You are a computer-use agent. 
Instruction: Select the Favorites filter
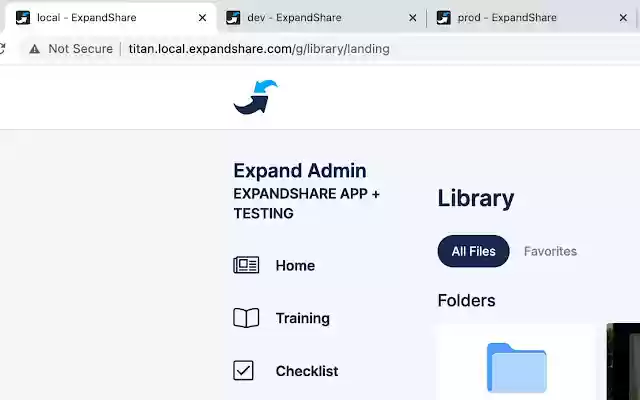click(550, 251)
